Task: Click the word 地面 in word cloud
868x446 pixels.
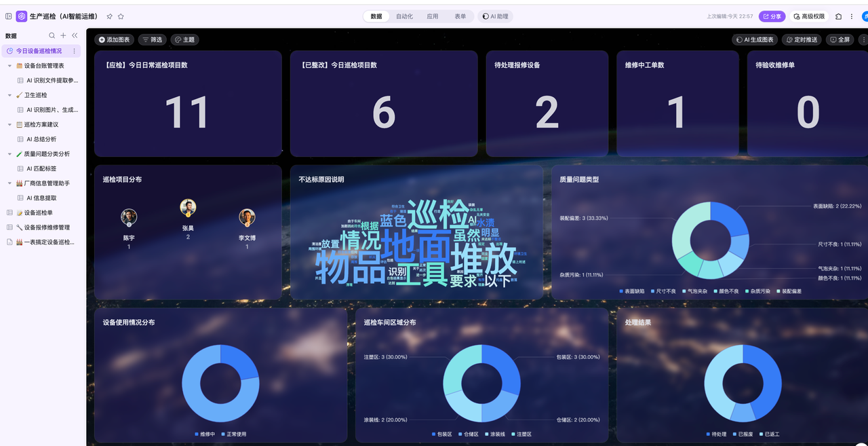Action: pos(415,246)
